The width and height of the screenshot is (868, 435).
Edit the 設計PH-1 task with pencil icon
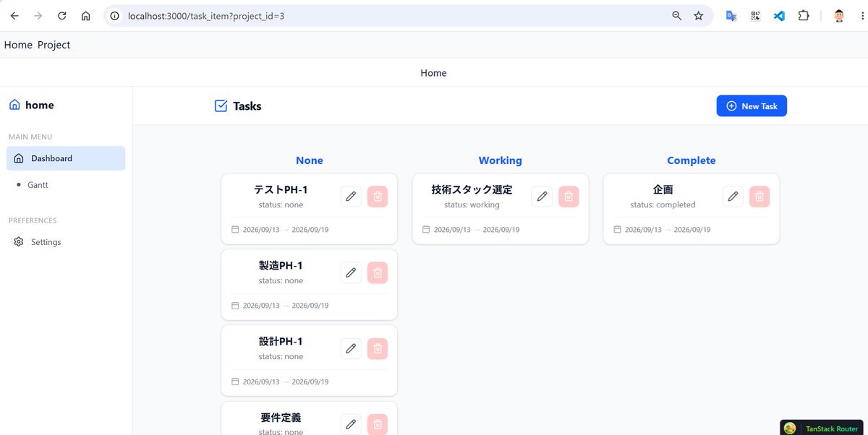pos(351,348)
